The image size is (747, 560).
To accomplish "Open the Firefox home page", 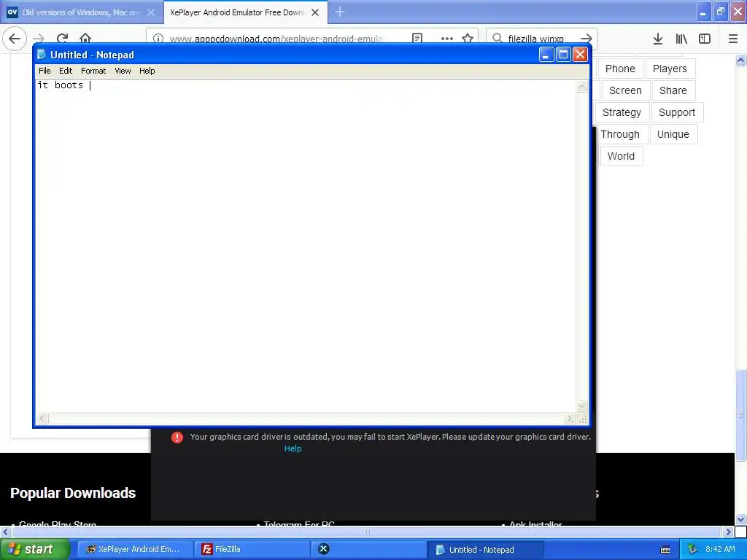I will (x=85, y=39).
